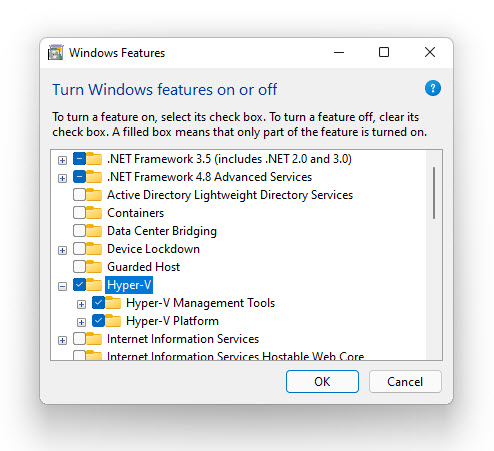This screenshot has height=451, width=494.
Task: Select the Containers item label
Action: (136, 213)
